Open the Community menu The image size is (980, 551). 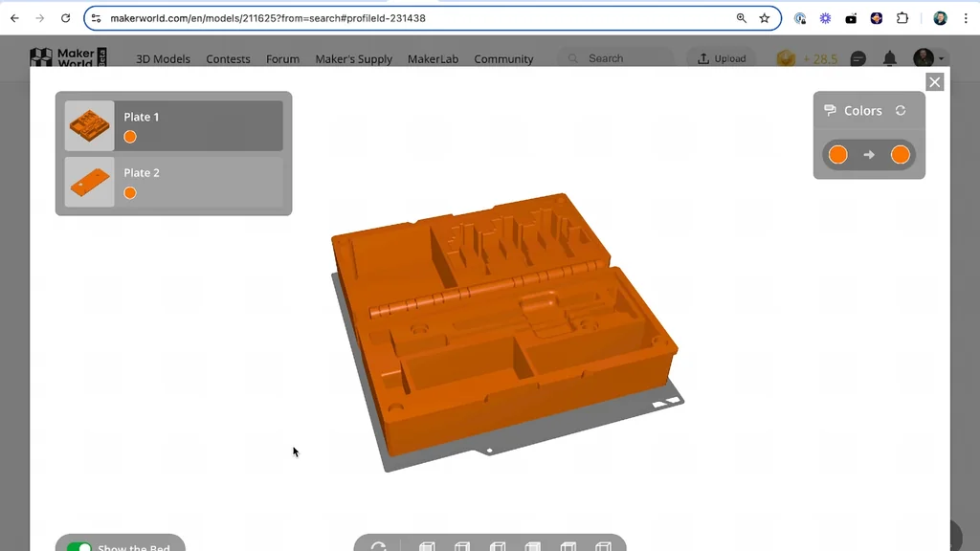pos(503,58)
